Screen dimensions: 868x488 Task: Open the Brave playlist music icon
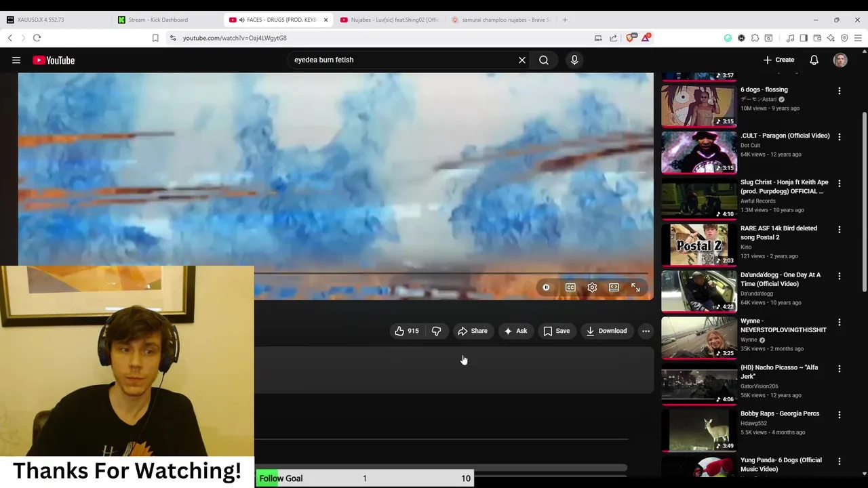[790, 38]
